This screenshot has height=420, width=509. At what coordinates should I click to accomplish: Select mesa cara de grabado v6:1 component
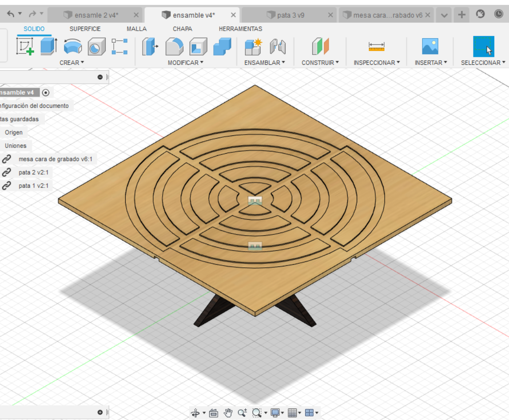56,159
